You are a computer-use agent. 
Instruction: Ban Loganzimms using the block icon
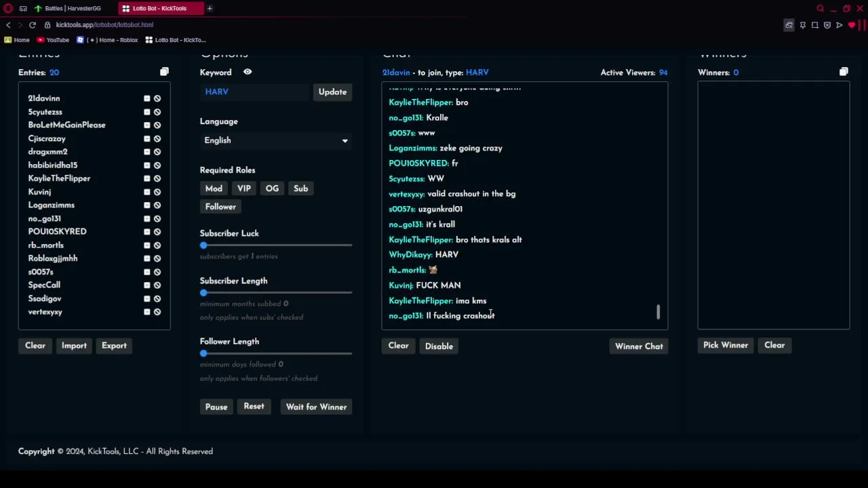(x=157, y=205)
